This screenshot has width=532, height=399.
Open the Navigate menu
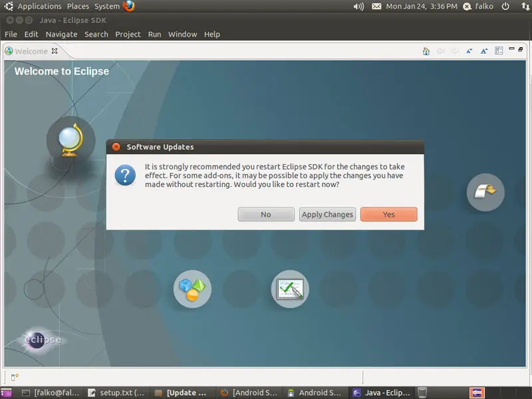[61, 34]
